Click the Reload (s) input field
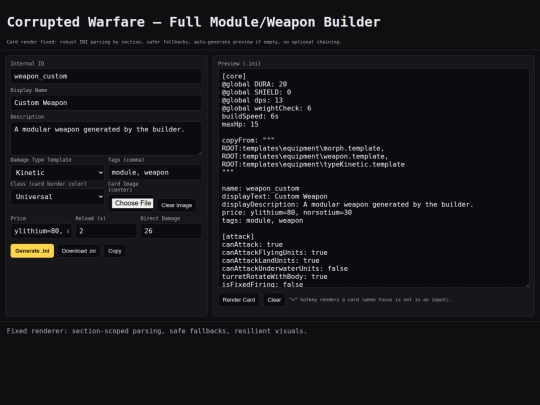 point(106,231)
